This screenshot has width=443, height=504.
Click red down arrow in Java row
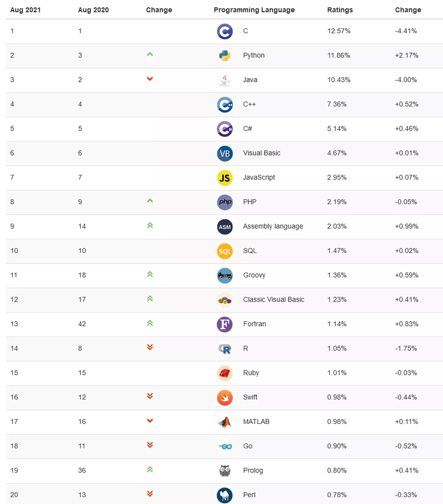(x=150, y=79)
